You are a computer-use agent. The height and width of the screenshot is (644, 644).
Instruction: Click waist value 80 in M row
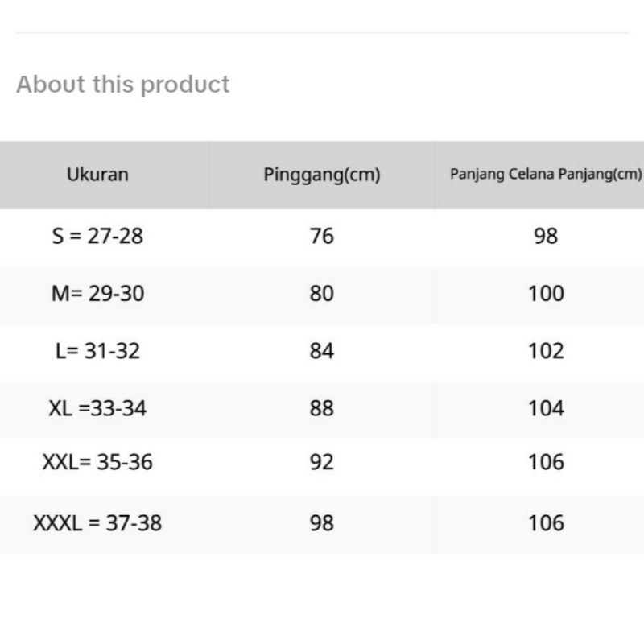click(x=321, y=294)
